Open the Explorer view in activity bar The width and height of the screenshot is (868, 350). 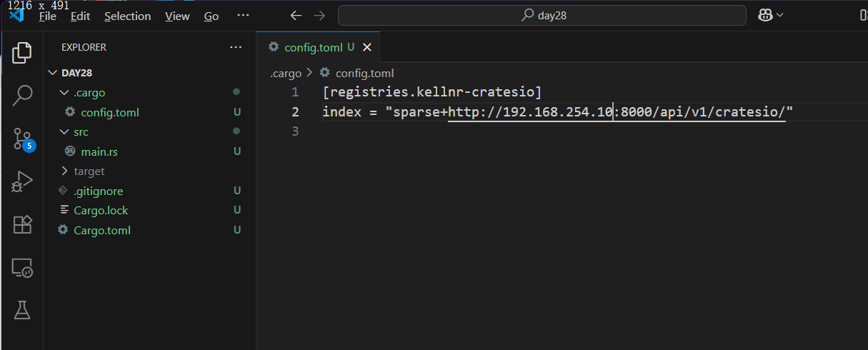click(x=22, y=52)
